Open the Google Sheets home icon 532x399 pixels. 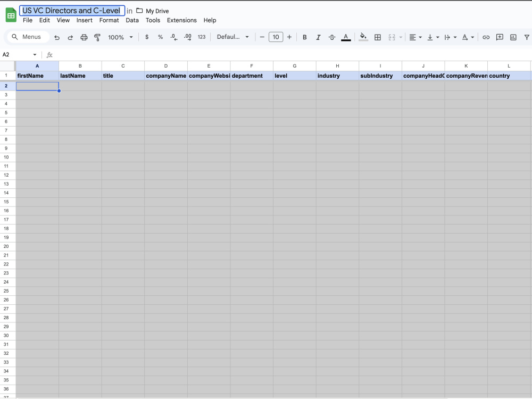point(11,15)
